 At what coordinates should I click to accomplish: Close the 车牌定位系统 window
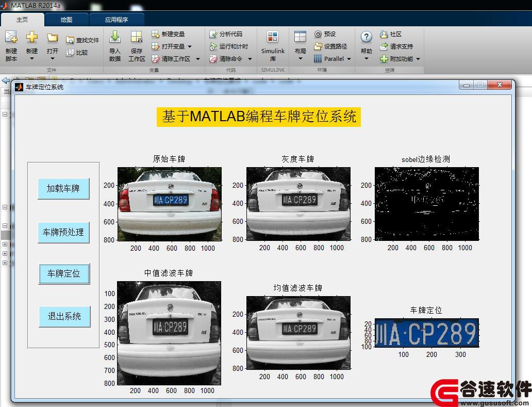pyautogui.click(x=500, y=85)
